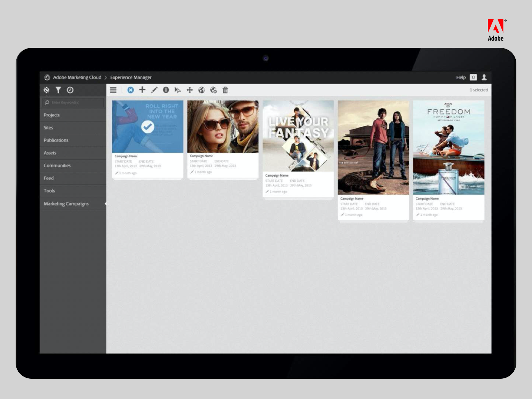Click the pencil edit icon
This screenshot has height=399, width=532.
tap(154, 90)
